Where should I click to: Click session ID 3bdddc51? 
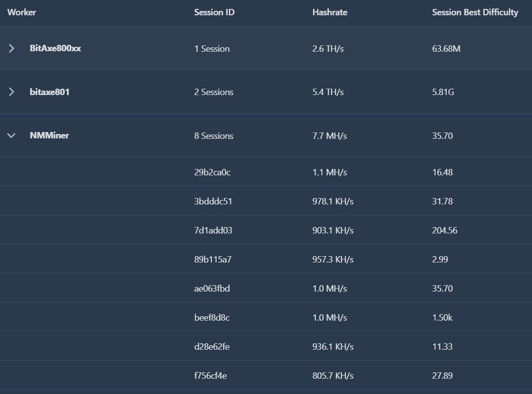pyautogui.click(x=213, y=201)
